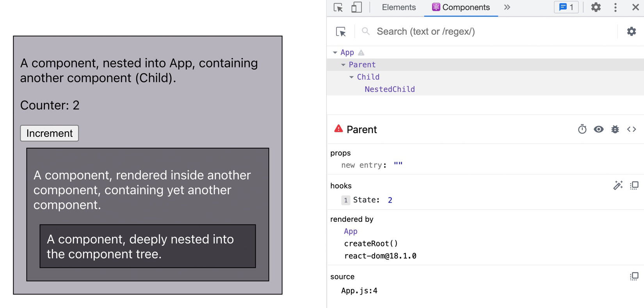Collapse the App tree node arrow
This screenshot has width=644, height=308.
335,53
